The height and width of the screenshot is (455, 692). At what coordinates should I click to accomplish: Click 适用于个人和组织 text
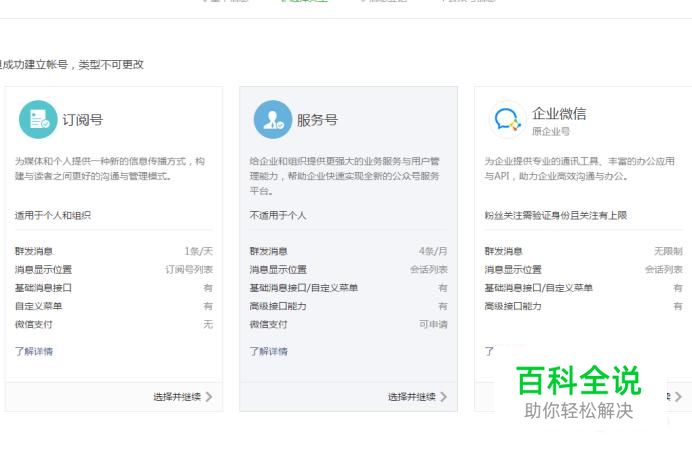(x=53, y=215)
